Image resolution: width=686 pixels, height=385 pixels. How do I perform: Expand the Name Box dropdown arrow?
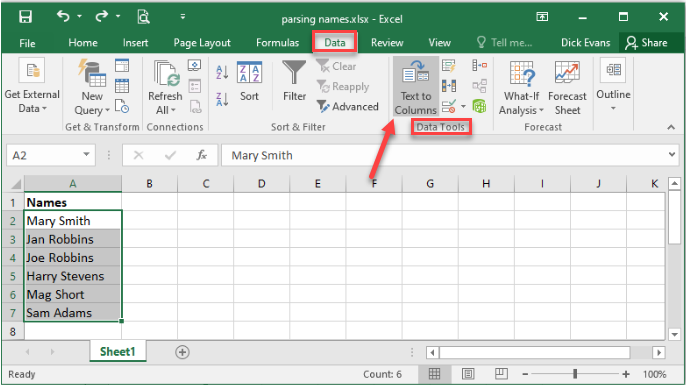86,154
